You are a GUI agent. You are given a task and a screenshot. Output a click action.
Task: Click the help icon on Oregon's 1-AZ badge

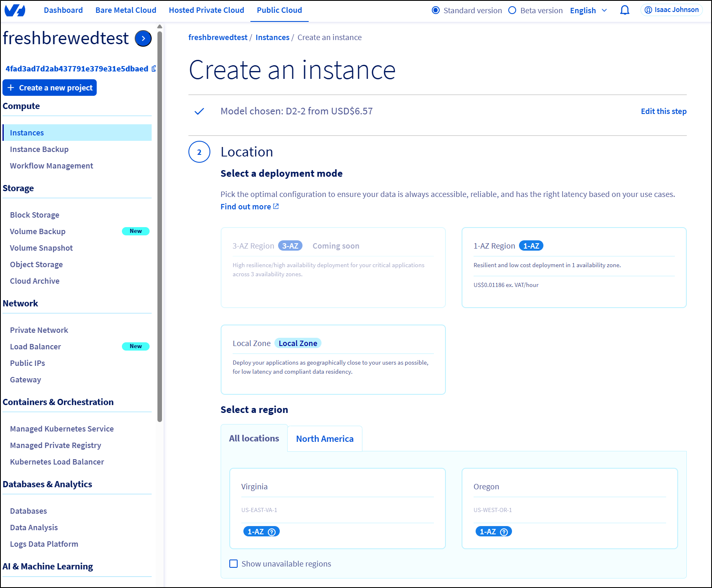point(504,532)
